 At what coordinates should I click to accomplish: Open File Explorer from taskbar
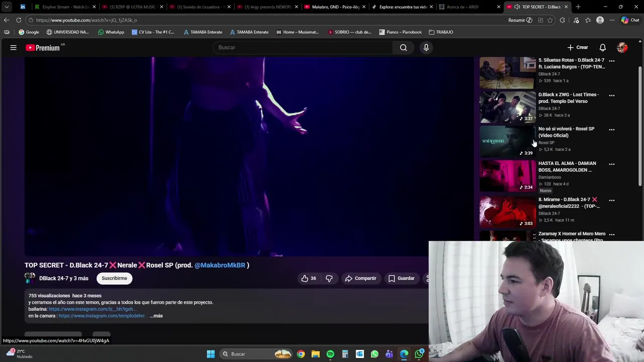click(x=315, y=354)
